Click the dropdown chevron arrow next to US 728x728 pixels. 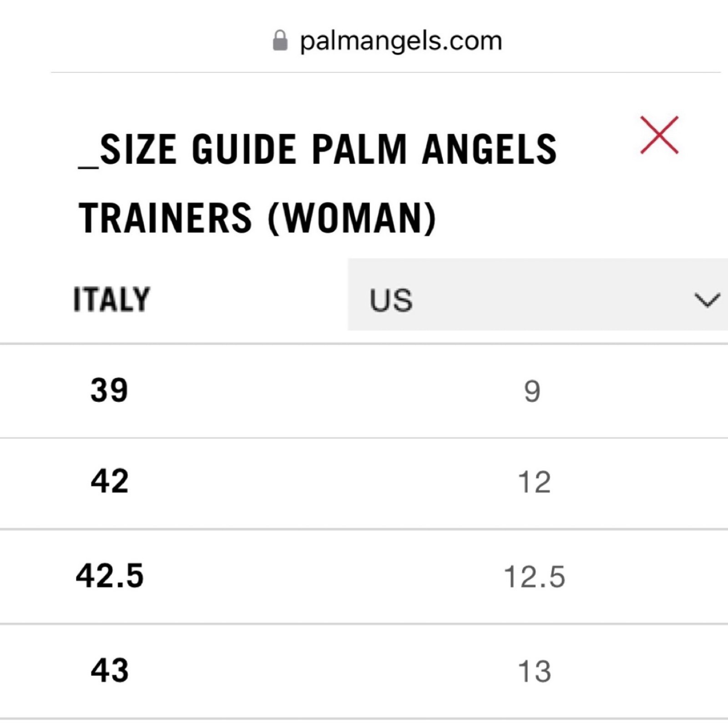(707, 300)
